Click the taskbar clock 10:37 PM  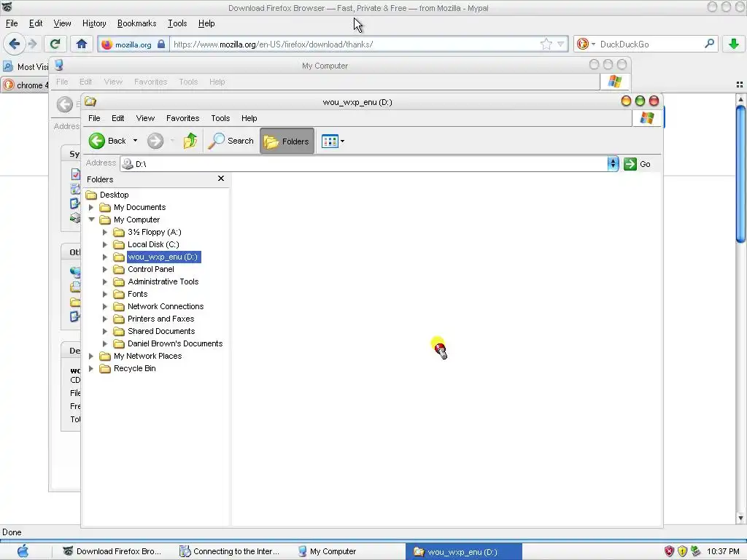723,551
